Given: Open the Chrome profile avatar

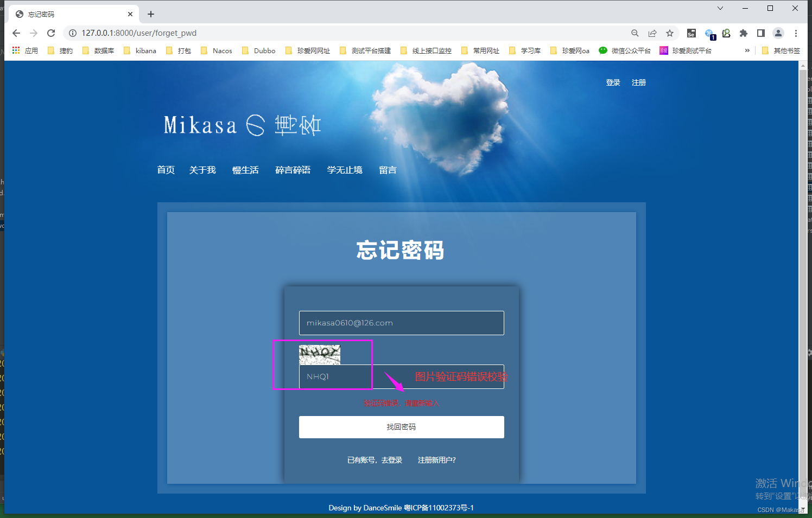Looking at the screenshot, I should tap(778, 33).
